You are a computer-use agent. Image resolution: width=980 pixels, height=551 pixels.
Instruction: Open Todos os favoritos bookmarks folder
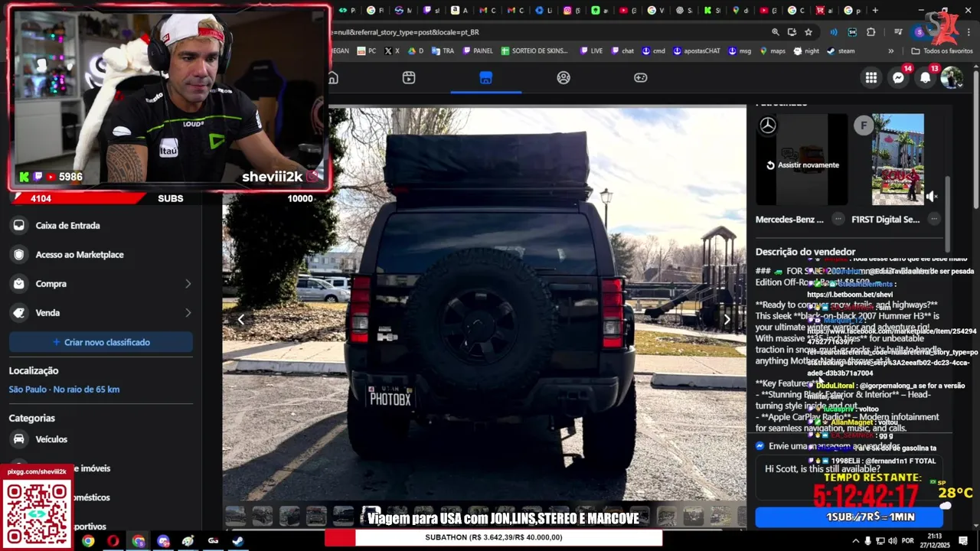coord(942,51)
